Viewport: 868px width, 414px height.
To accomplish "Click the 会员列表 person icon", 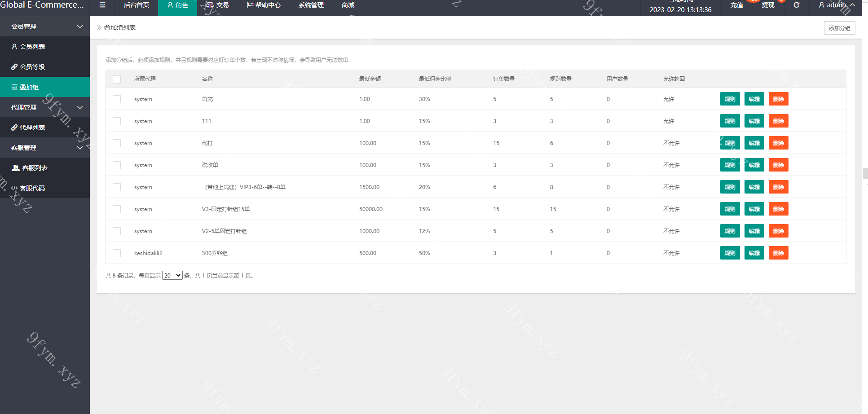I will [14, 47].
